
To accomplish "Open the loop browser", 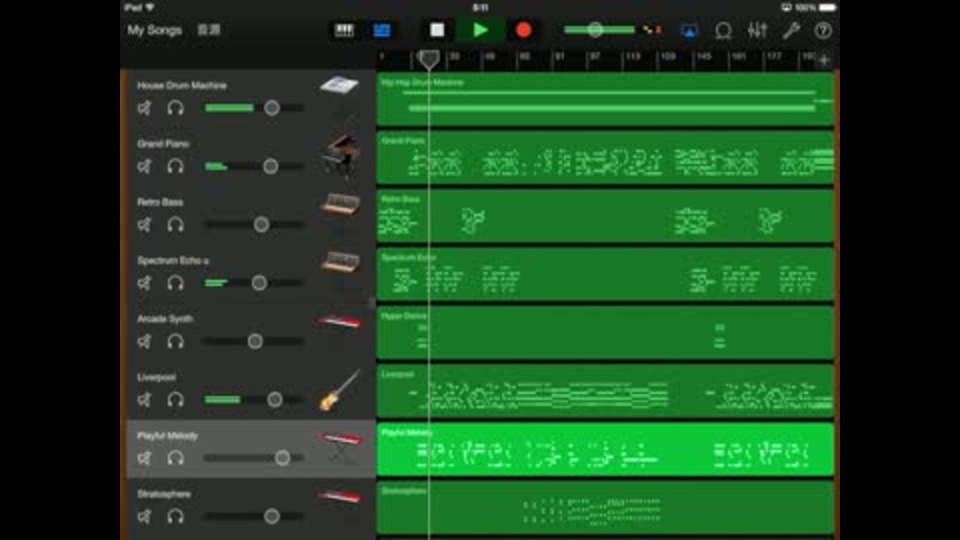I will pos(723,30).
